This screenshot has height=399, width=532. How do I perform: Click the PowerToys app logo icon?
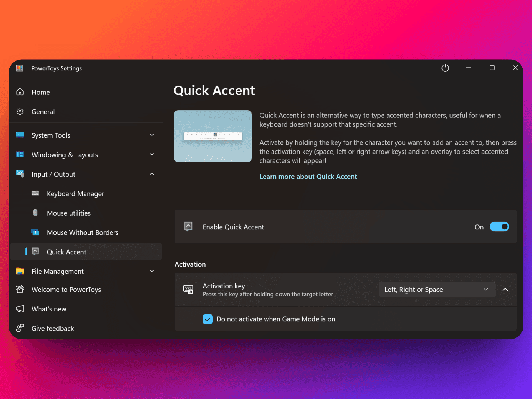(x=20, y=68)
